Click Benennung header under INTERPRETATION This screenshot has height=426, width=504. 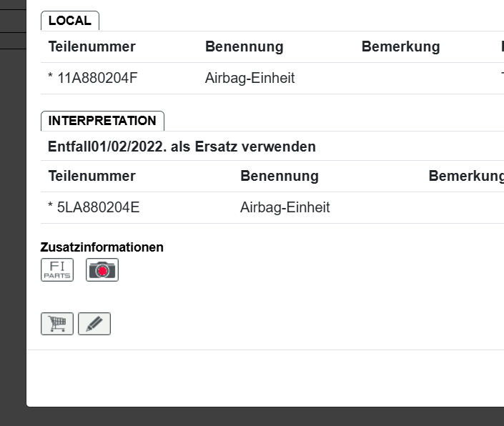[x=280, y=176]
